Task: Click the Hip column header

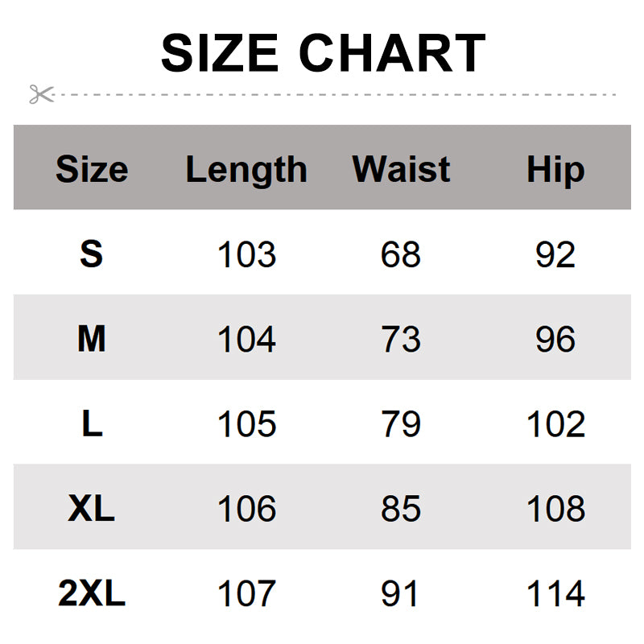Action: click(x=555, y=170)
